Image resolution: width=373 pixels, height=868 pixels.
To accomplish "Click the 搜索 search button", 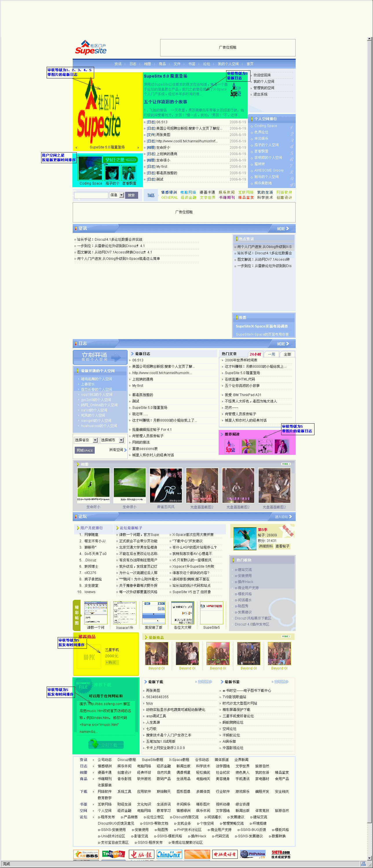I will 131,195.
